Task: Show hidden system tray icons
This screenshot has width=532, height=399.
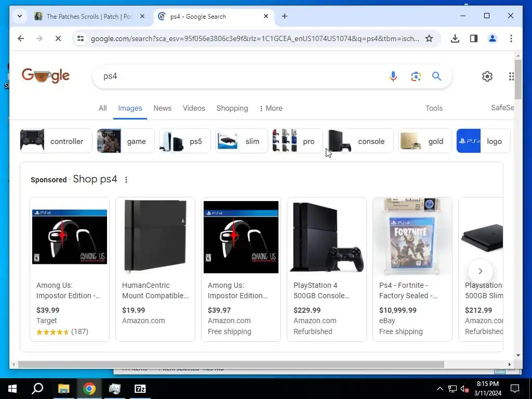Action: (x=440, y=389)
